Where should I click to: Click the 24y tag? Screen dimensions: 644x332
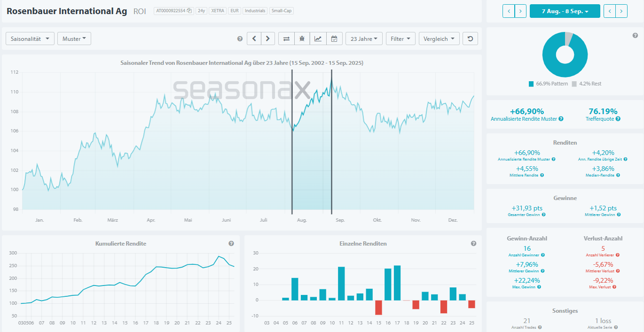pyautogui.click(x=201, y=11)
